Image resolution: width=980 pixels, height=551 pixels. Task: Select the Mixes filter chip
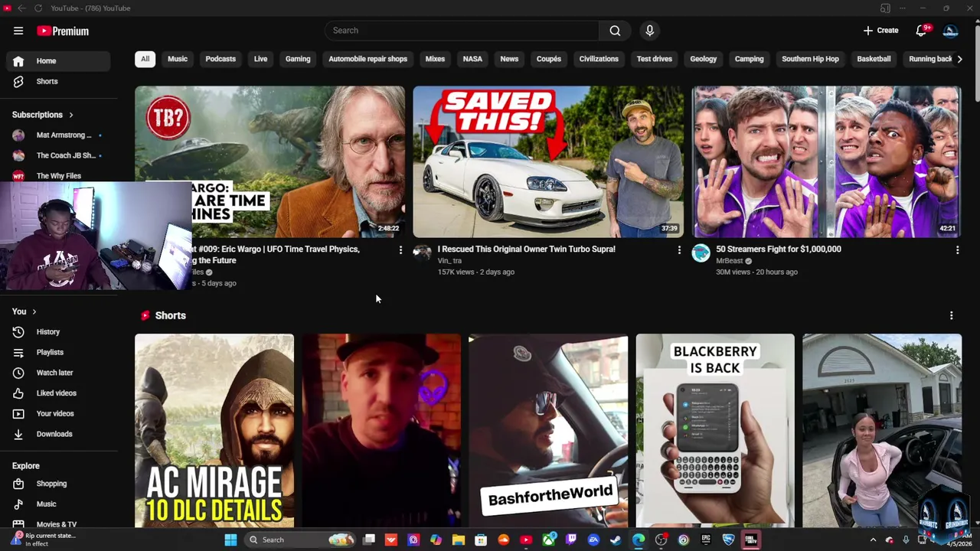[x=435, y=59]
